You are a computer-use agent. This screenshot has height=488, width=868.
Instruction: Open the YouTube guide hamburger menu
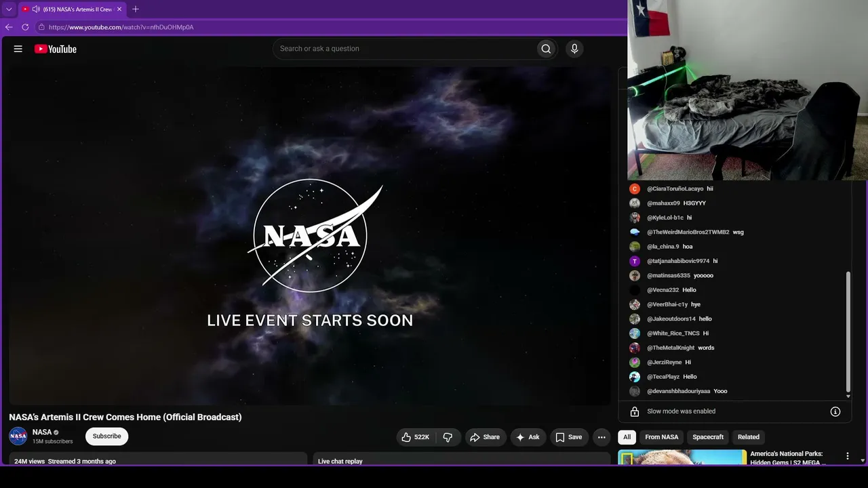pos(18,49)
